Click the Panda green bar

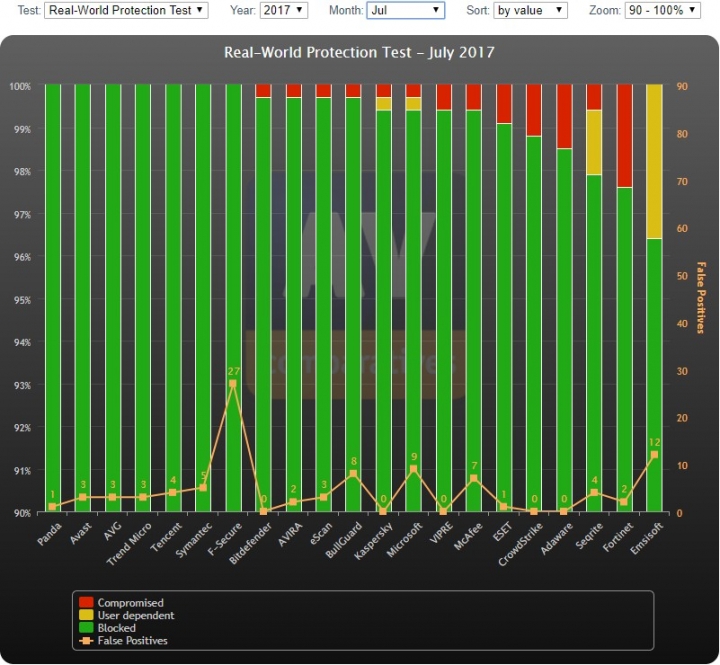[53, 298]
